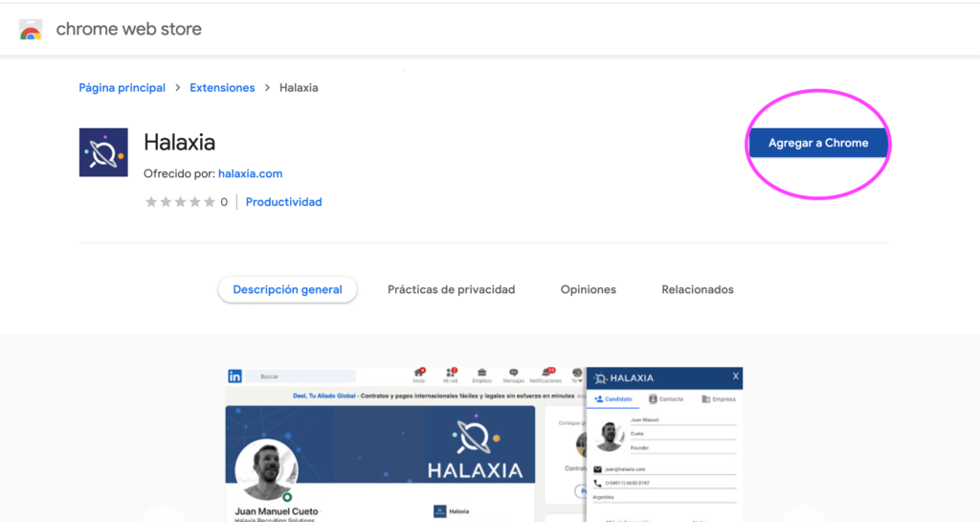Click the Argentina country field in panel

[664, 498]
